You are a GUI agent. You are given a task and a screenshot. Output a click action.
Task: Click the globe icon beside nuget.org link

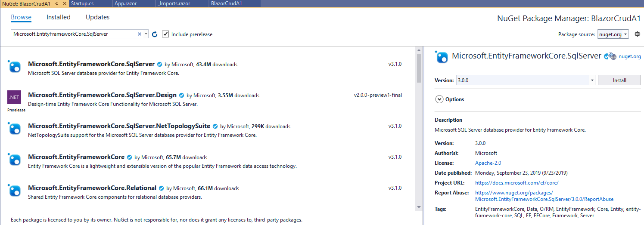613,56
